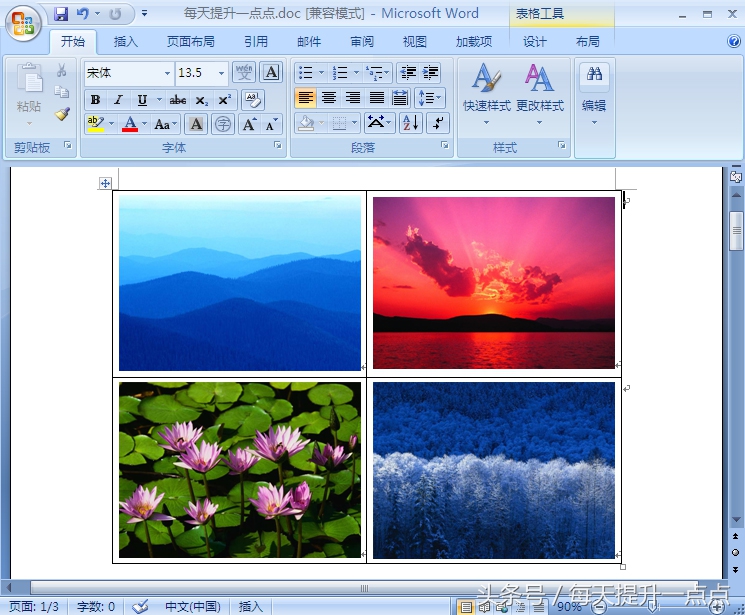Click the Increase Indent icon

430,73
